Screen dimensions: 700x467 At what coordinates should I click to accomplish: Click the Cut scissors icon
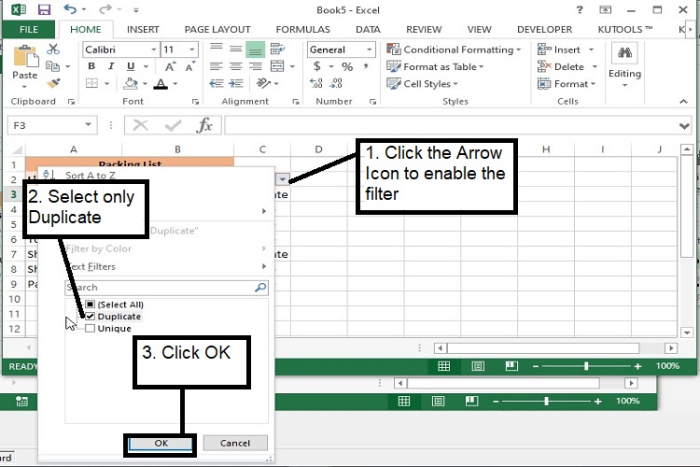53,49
